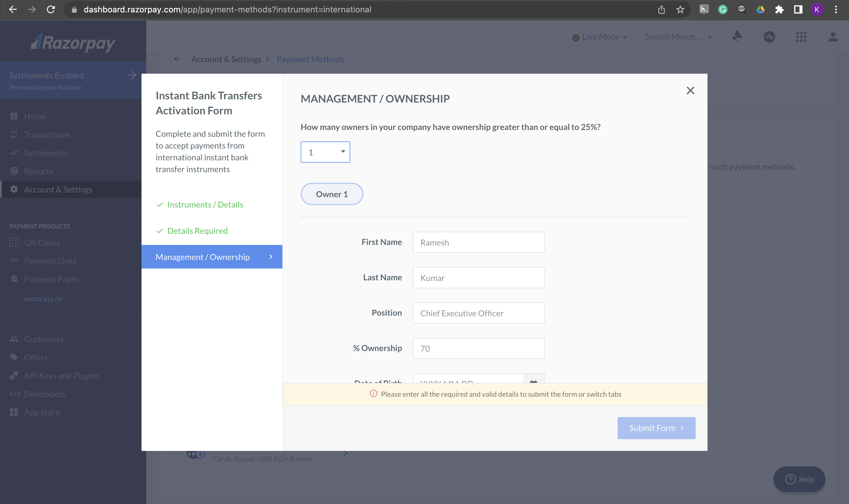Click the Submit Form button

point(657,428)
